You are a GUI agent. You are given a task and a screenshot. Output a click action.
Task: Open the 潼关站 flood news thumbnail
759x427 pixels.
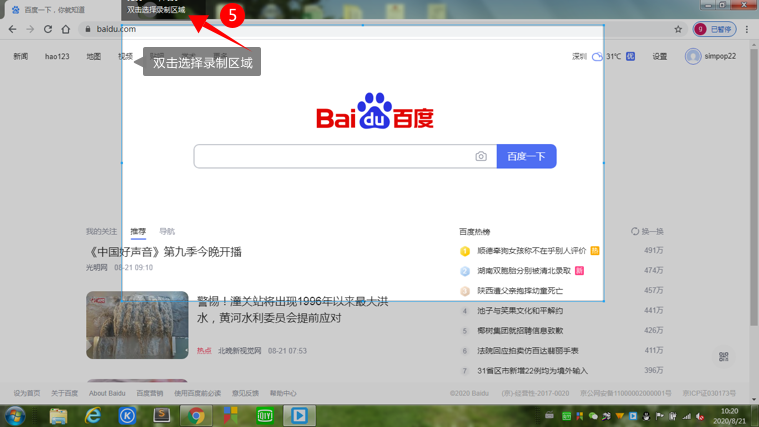pyautogui.click(x=137, y=325)
